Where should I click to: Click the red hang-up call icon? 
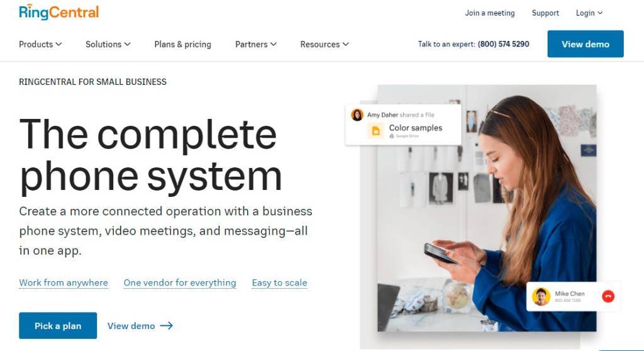point(608,296)
